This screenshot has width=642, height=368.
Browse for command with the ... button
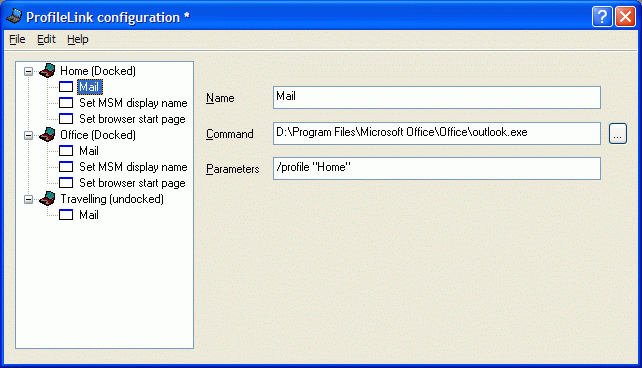pyautogui.click(x=617, y=133)
